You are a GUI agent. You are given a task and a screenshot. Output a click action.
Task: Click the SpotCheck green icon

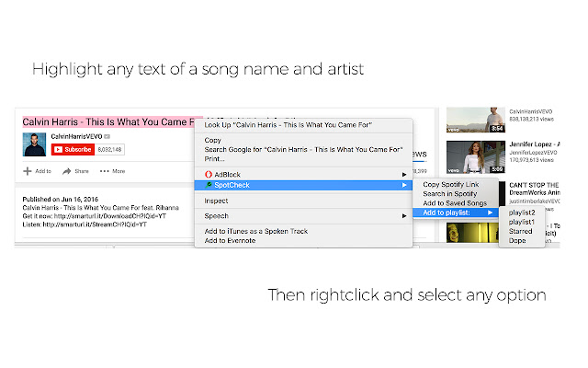pyautogui.click(x=209, y=185)
